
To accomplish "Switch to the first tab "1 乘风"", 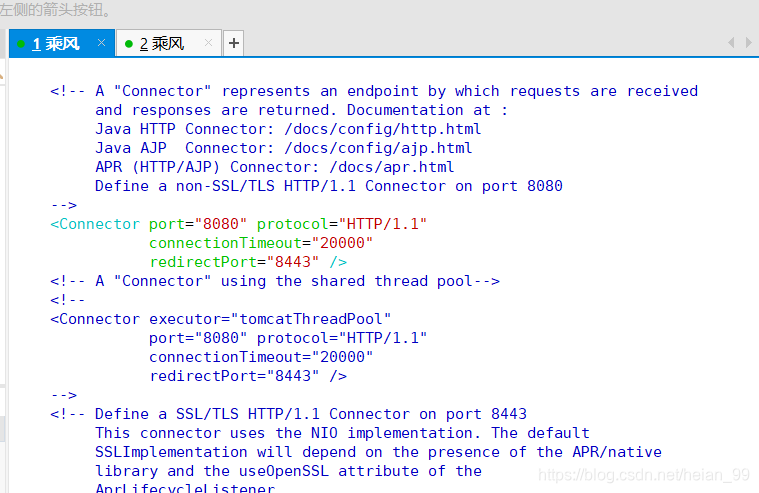I will pyautogui.click(x=57, y=44).
